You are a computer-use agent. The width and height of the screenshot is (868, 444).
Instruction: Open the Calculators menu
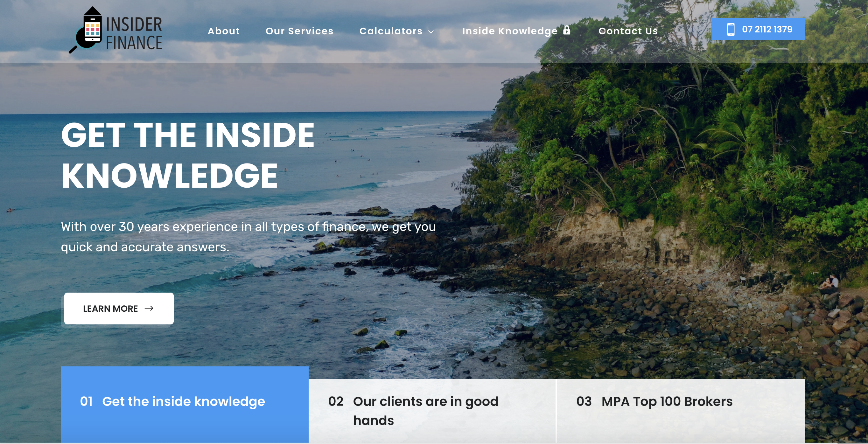pos(391,31)
